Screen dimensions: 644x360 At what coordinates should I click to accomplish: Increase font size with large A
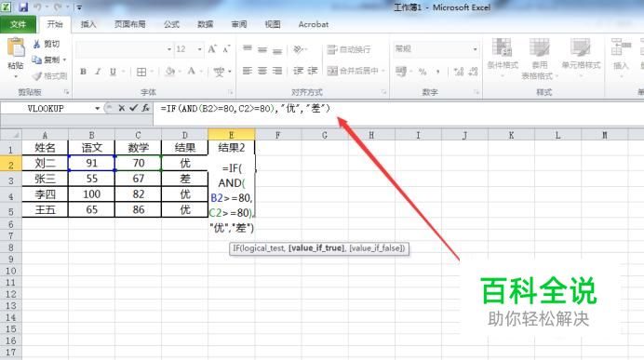212,49
